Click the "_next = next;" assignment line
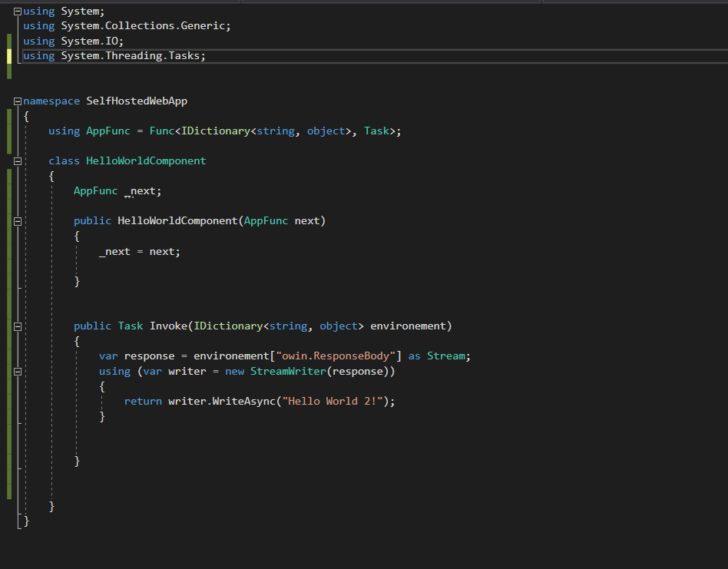The height and width of the screenshot is (569, 728). tap(139, 251)
